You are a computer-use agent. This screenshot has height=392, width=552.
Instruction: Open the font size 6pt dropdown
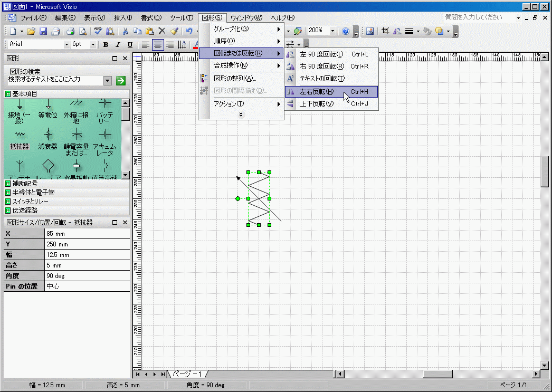pyautogui.click(x=93, y=45)
